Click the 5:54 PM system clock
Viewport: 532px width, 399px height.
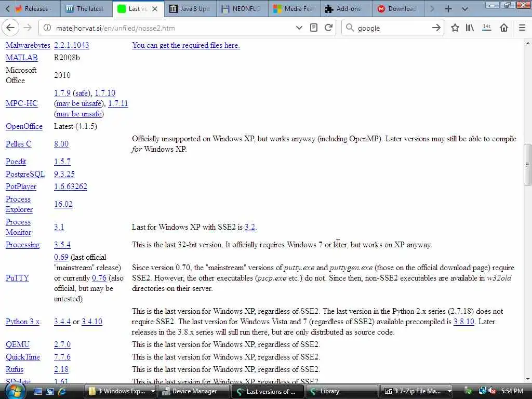pyautogui.click(x=512, y=391)
